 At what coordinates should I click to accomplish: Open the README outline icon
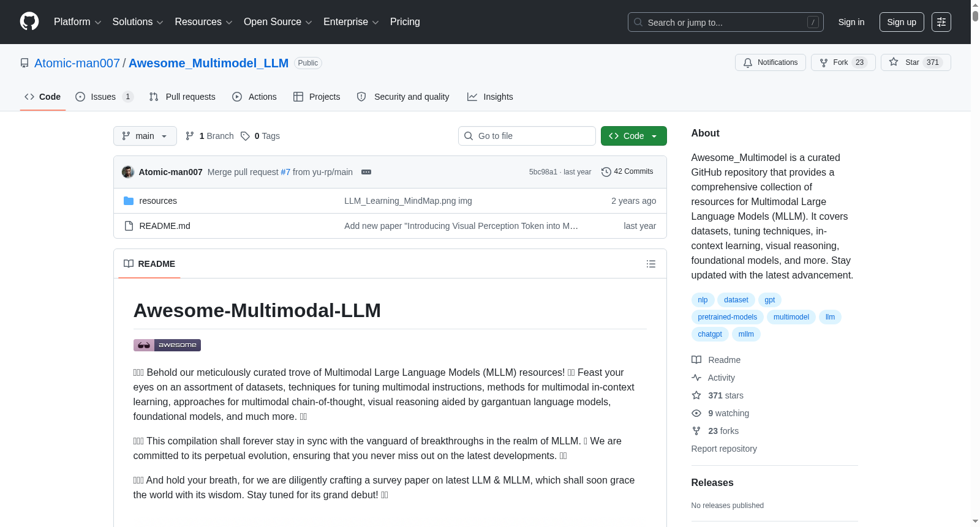[651, 264]
